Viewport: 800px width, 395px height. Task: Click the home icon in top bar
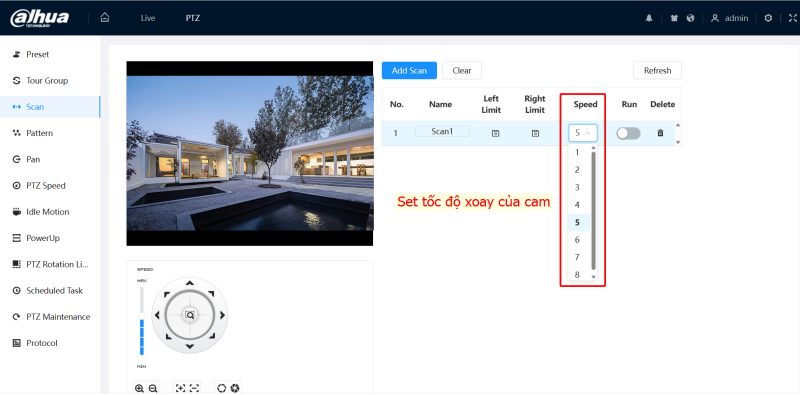coord(105,18)
